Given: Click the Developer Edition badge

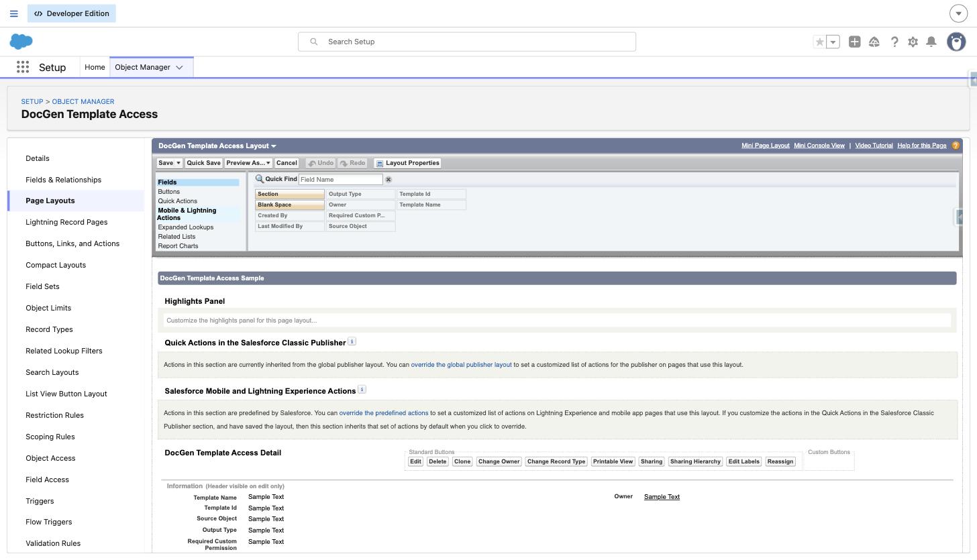Looking at the screenshot, I should [72, 13].
